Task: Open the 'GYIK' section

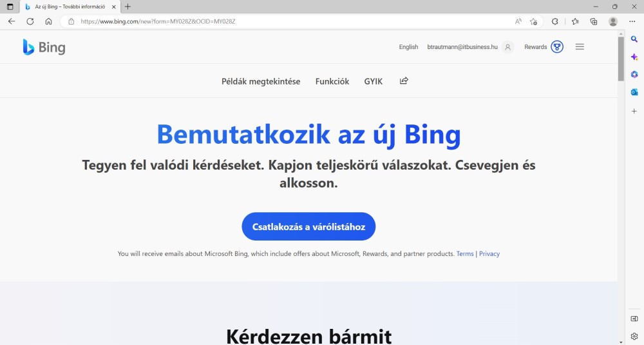Action: click(x=374, y=81)
